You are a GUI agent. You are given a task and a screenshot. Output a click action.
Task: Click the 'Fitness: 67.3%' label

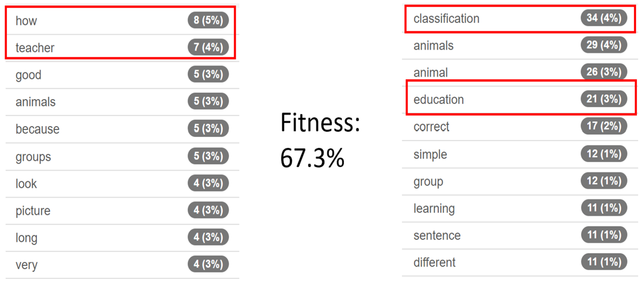click(x=320, y=140)
